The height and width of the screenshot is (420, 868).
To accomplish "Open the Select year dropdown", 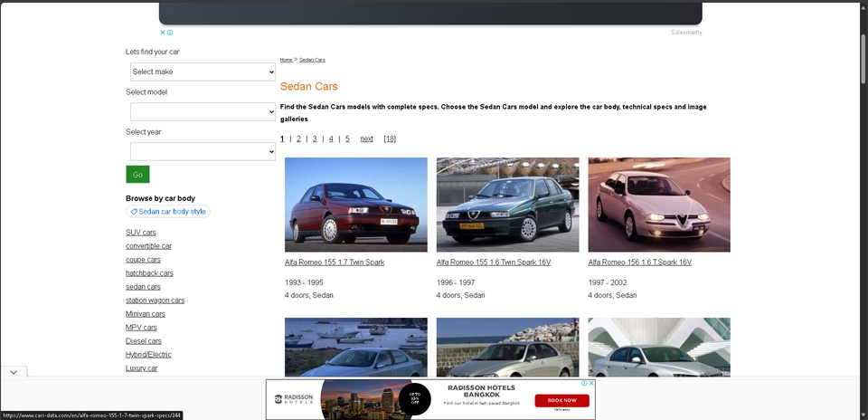I will [203, 152].
